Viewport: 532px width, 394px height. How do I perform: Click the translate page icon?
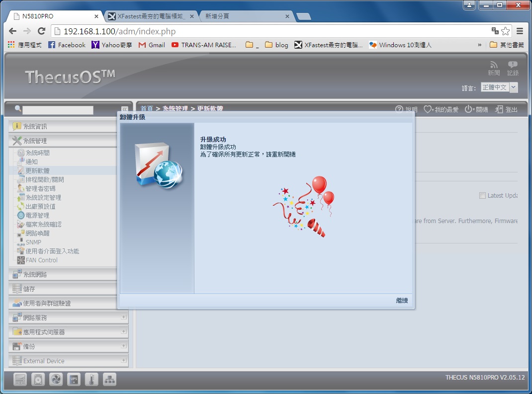[495, 31]
